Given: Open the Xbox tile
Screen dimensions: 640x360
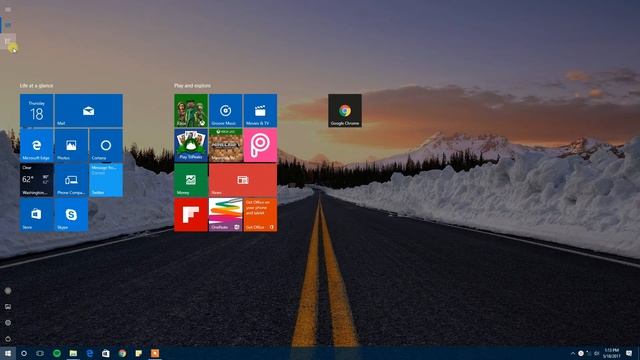Looking at the screenshot, I should click(191, 111).
